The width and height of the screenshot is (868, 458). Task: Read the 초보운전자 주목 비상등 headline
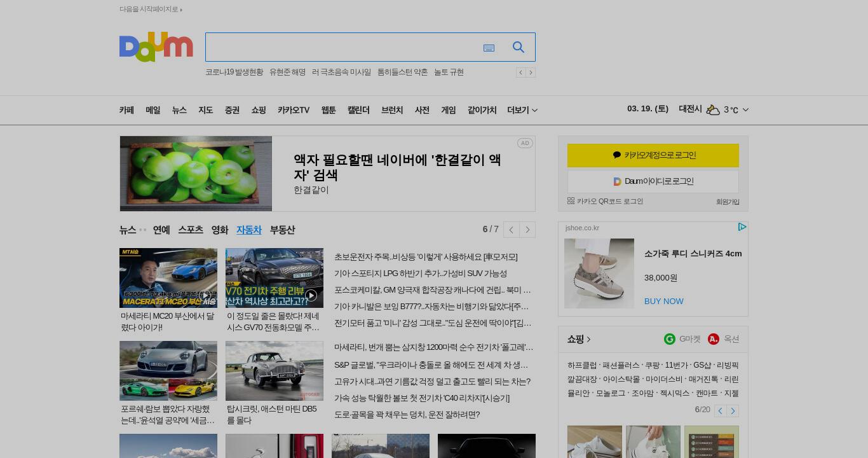click(426, 257)
